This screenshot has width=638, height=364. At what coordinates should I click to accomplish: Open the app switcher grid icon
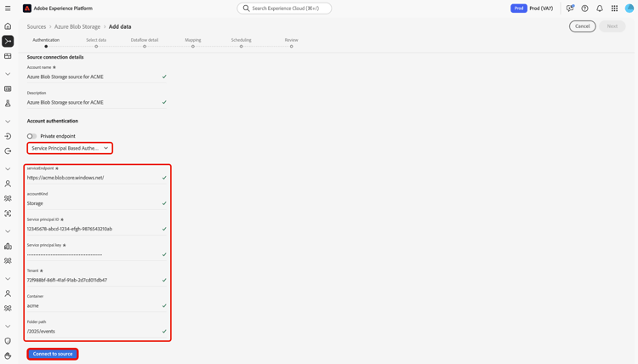pos(614,9)
